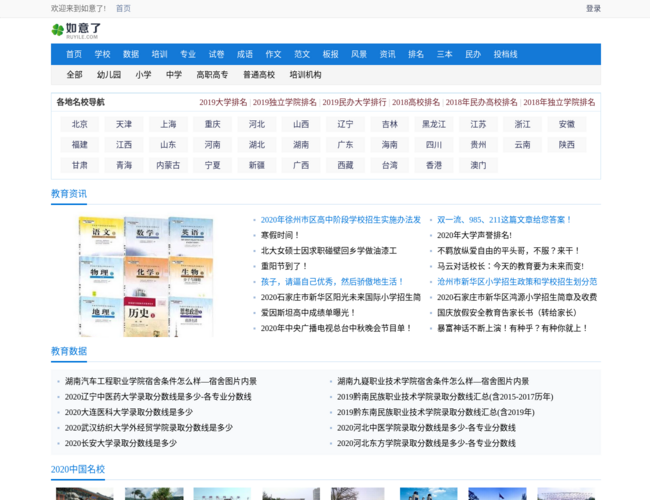Open 湖南九嶷职业技术学院宿舍条件 link
Viewport: 650px width, 500px height.
[433, 381]
